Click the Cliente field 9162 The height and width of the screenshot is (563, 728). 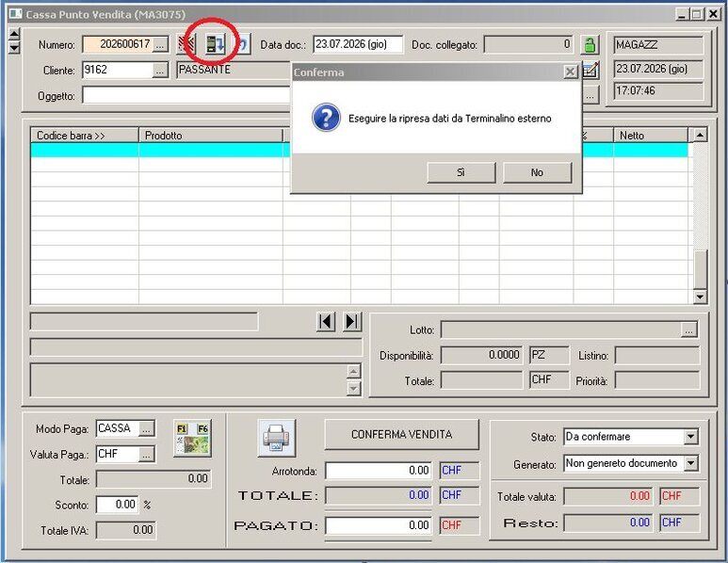pyautogui.click(x=118, y=70)
